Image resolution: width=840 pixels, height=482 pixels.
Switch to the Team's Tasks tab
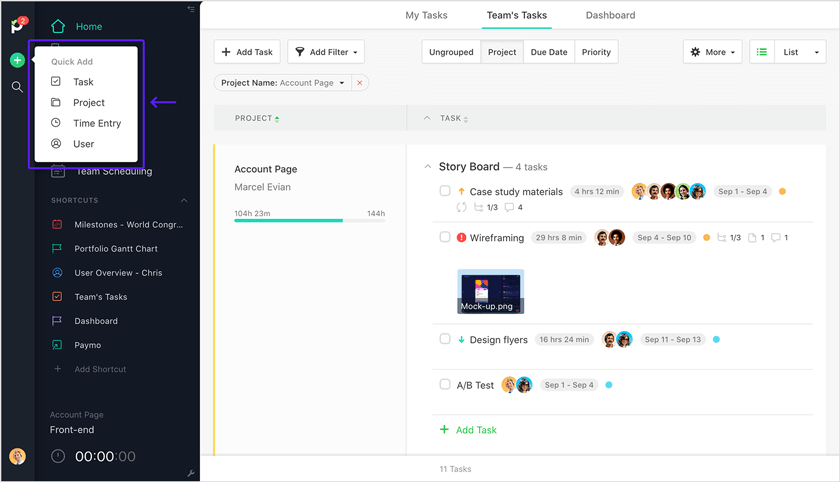(516, 15)
